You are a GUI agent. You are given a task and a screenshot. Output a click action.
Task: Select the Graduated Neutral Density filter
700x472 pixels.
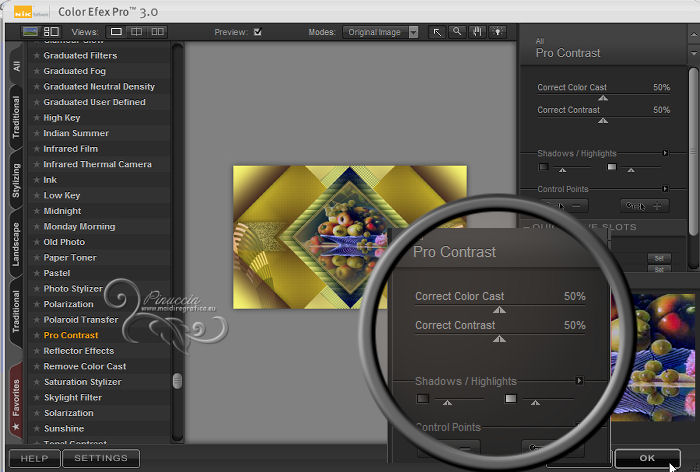99,87
